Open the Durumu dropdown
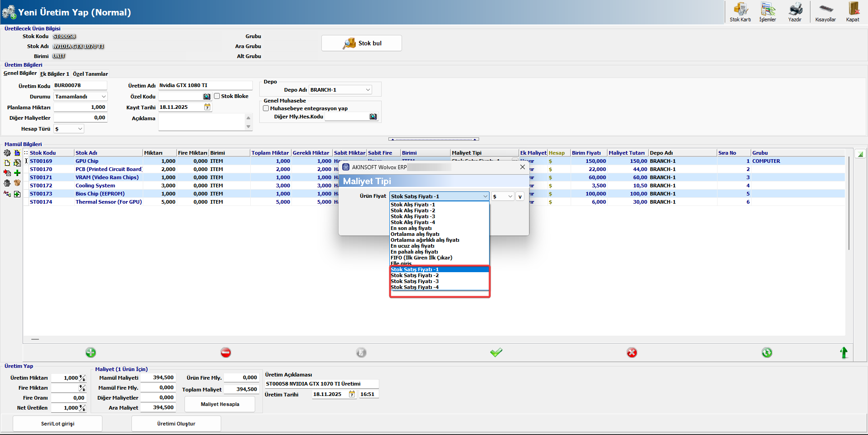Screen dimensions: 868x435 click(x=103, y=97)
